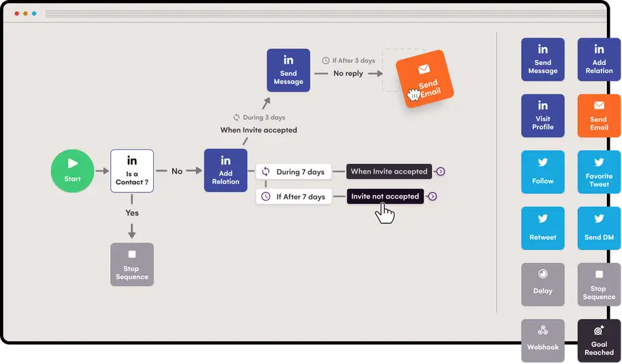Select the orange Send Email palette block

[599, 116]
